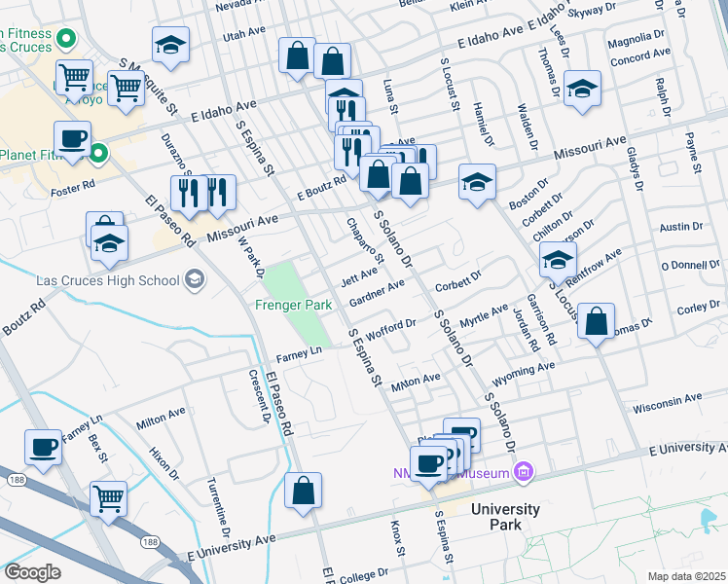
Task: Select the coffee cup marker left of Bex St
Action: (43, 448)
